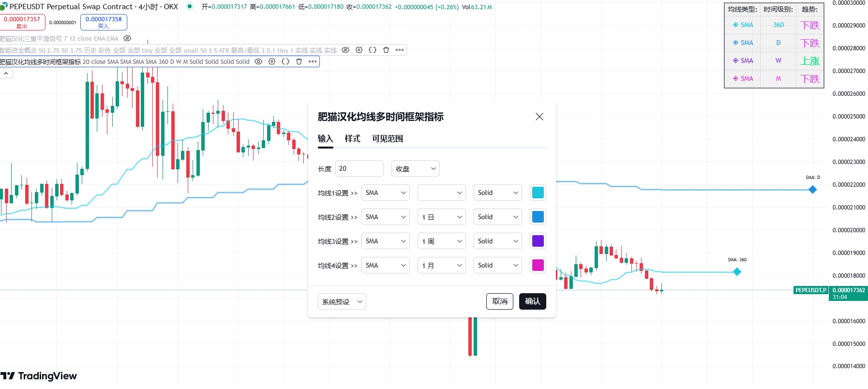Collapse the indicator legend with the chevron
The height and width of the screenshot is (389, 868).
pos(6,74)
